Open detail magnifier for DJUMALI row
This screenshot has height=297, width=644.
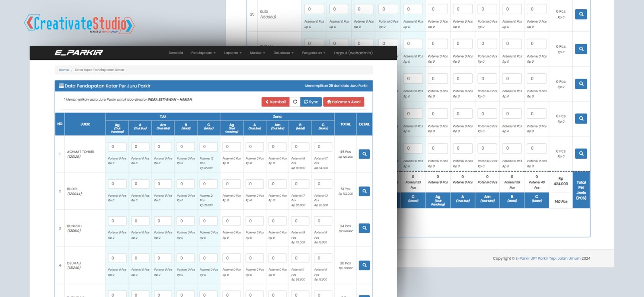[364, 265]
